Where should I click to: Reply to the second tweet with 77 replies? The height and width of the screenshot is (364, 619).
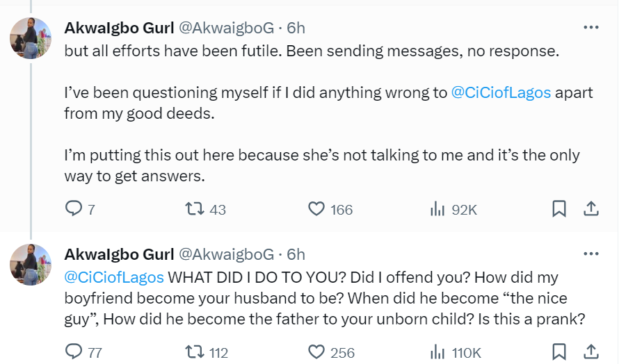74,352
